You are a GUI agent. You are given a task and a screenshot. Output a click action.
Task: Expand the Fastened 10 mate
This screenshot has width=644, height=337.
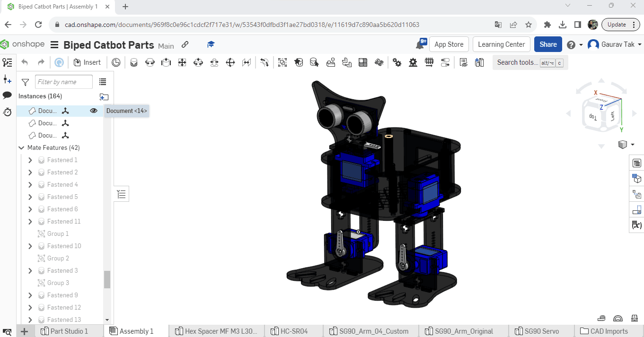click(30, 246)
